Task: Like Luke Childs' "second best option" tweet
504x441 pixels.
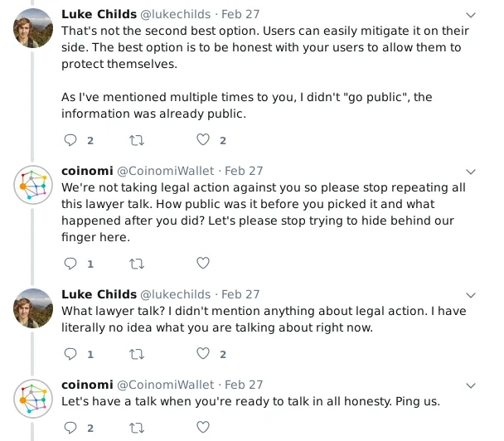Action: 203,140
